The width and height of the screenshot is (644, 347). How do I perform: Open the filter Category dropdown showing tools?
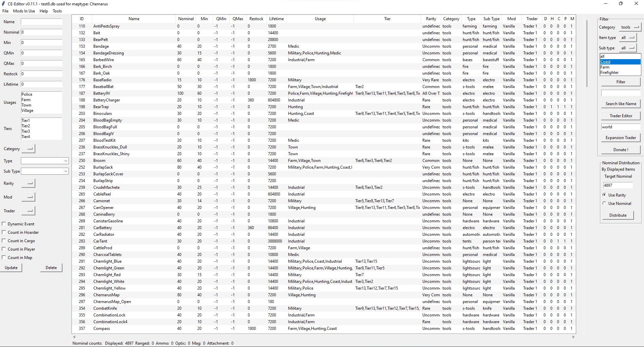click(x=630, y=27)
